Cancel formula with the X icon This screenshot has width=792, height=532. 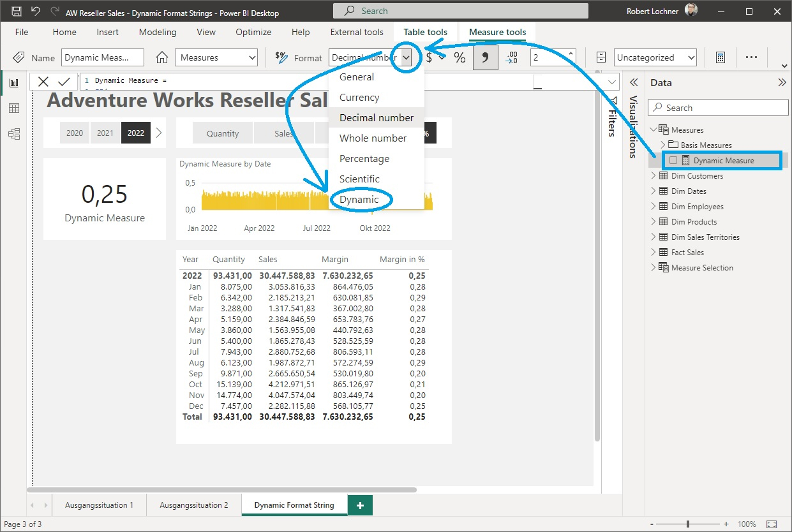[43, 82]
